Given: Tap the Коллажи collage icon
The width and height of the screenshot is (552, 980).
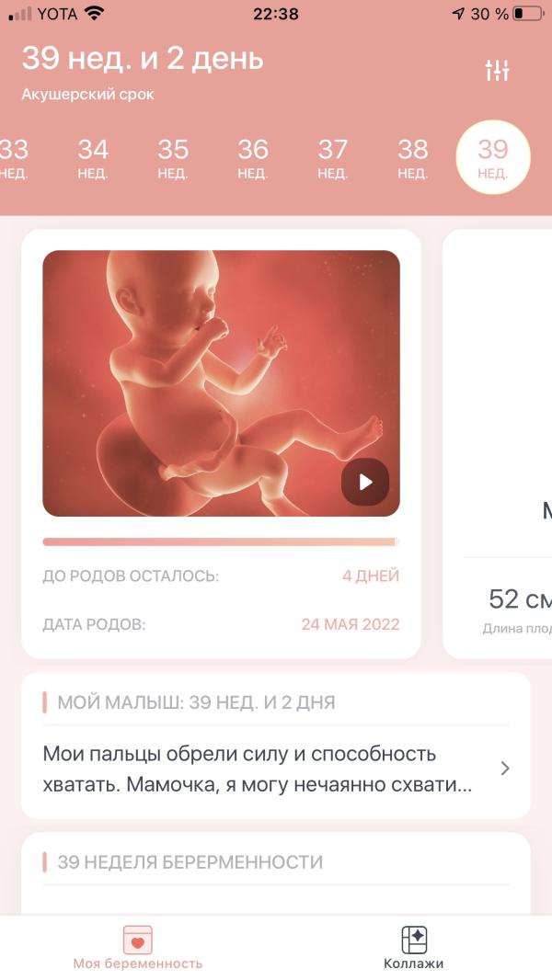Looking at the screenshot, I should tap(414, 940).
